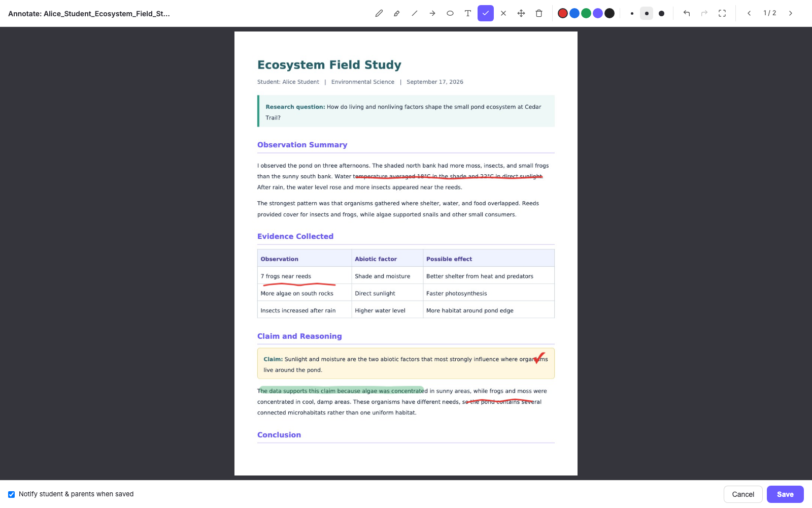Click the Ecosystem Field Study title
Image resolution: width=812 pixels, height=508 pixels.
coord(329,65)
